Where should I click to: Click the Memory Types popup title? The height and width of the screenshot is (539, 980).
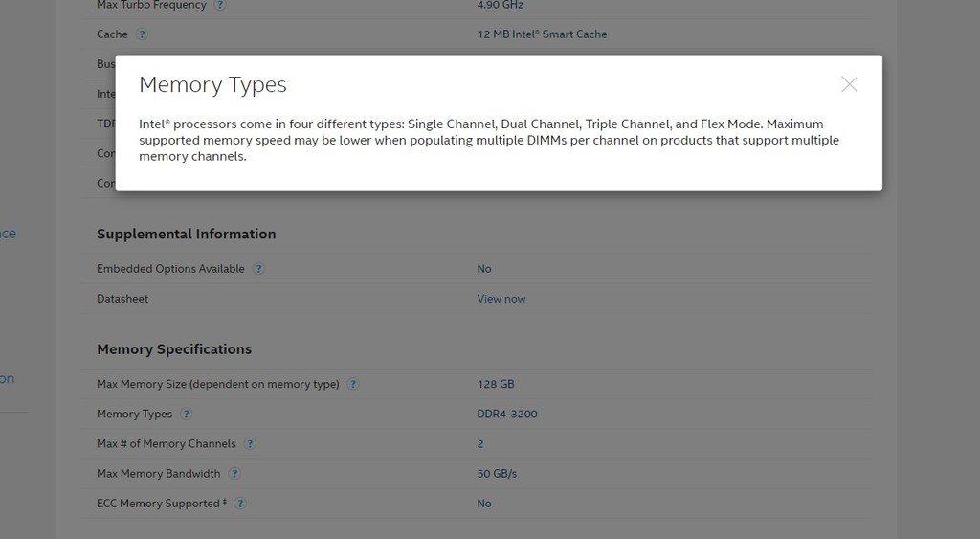click(212, 85)
